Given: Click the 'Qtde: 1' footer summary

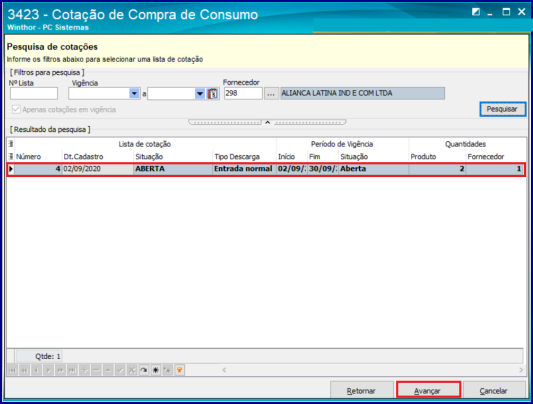Looking at the screenshot, I should click(x=39, y=356).
